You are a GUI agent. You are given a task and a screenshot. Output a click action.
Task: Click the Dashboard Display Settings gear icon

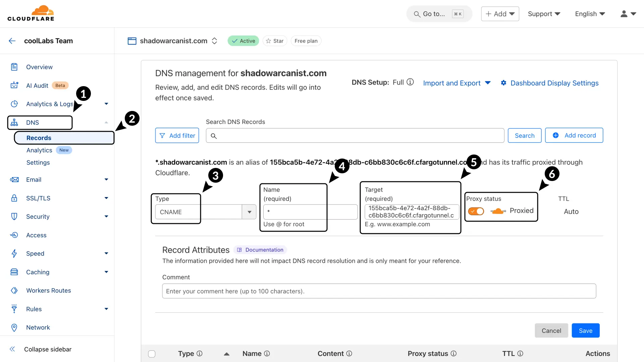click(x=503, y=83)
